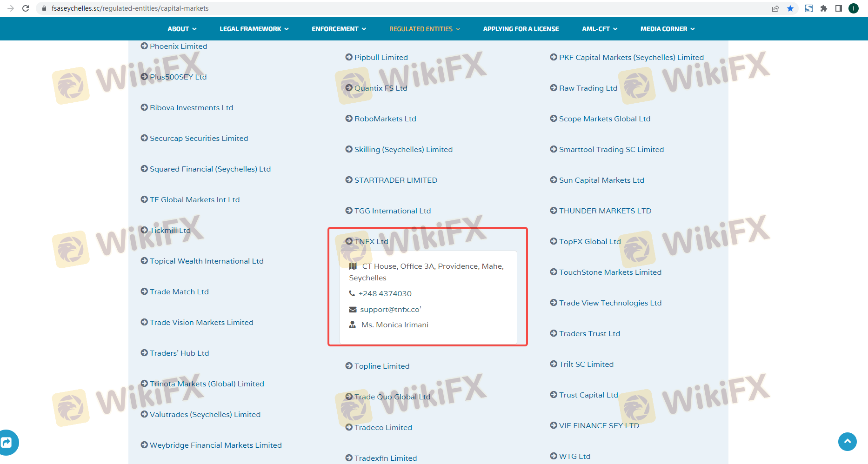Toggle the browser side panel icon
This screenshot has width=868, height=464.
click(x=839, y=8)
